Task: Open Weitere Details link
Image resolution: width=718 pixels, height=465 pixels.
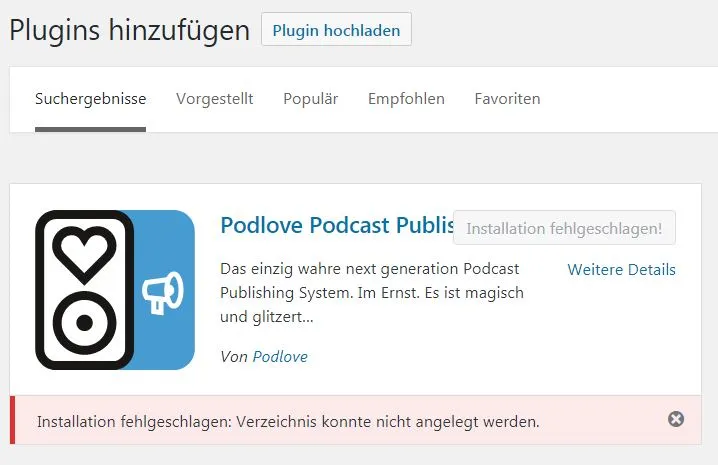Action: pyautogui.click(x=621, y=269)
